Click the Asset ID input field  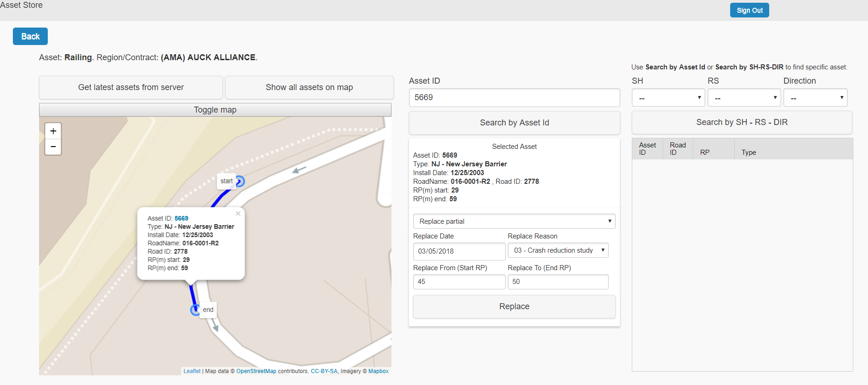point(514,98)
